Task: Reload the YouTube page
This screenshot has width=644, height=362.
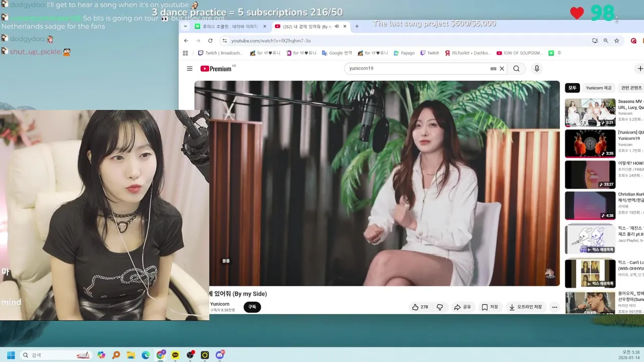Action: tap(210, 41)
